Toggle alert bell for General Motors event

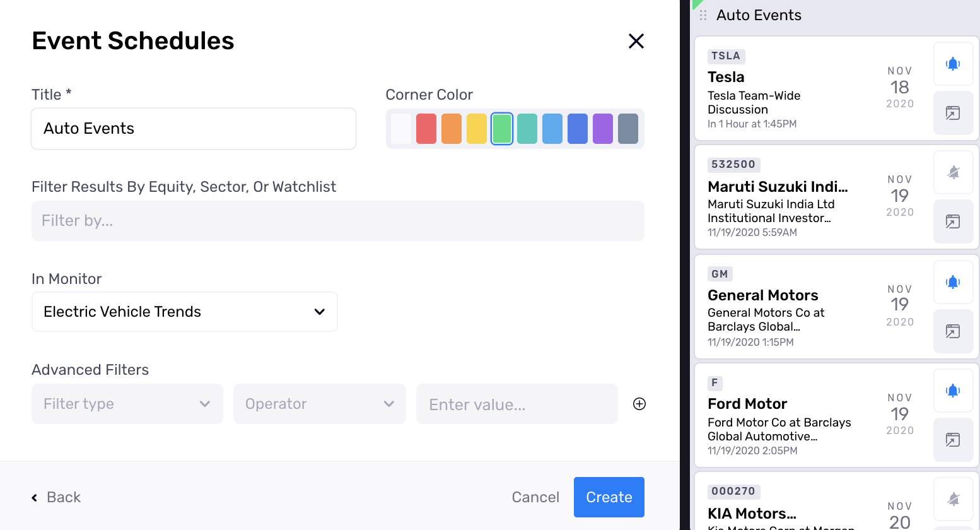pyautogui.click(x=953, y=282)
